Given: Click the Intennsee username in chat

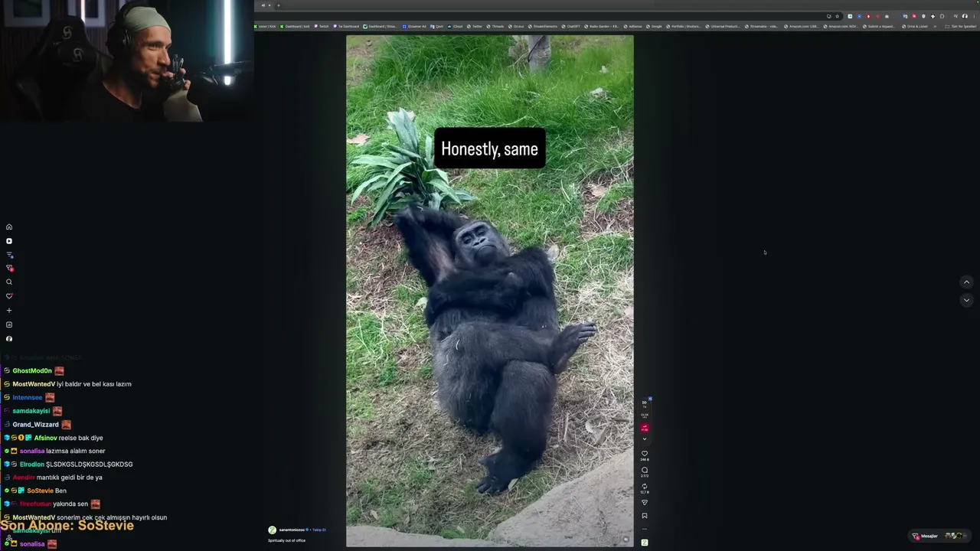Looking at the screenshot, I should point(28,398).
